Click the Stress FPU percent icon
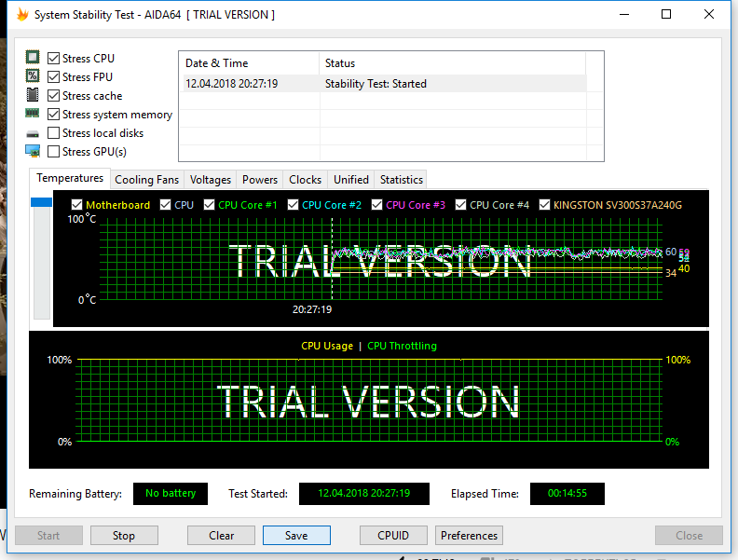This screenshot has width=738, height=560. click(x=33, y=75)
